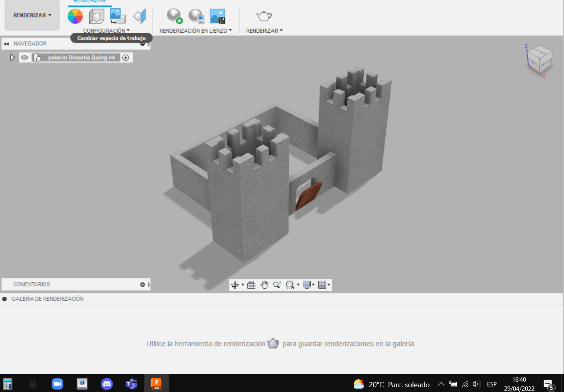Open Display Settings monitor icon

pyautogui.click(x=307, y=285)
